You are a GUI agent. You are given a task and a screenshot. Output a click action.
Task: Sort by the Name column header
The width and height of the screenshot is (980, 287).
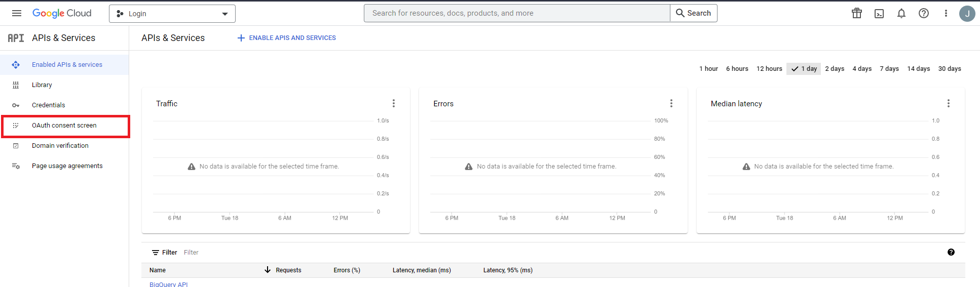click(x=158, y=270)
